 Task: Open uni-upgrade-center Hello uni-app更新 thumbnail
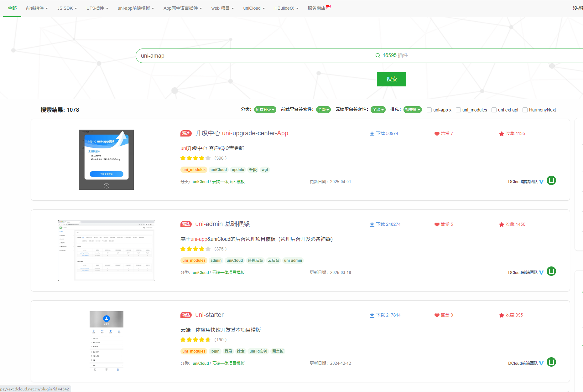pyautogui.click(x=106, y=160)
